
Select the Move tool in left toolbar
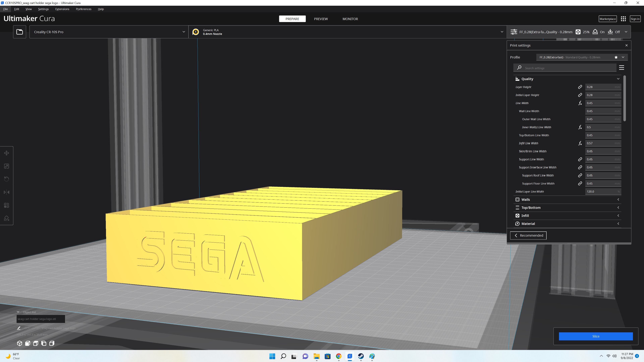pos(7,153)
